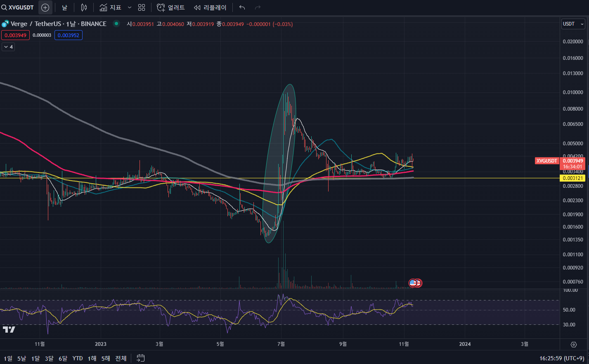Screen dimensions: 589x364
Task: Open the USDT currency dropdown
Action: tap(573, 24)
